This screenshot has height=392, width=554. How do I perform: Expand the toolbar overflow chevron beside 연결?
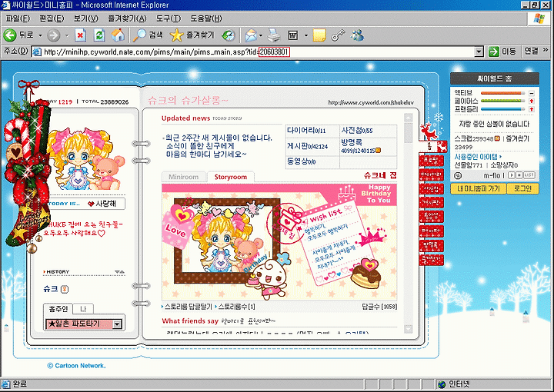pos(546,50)
